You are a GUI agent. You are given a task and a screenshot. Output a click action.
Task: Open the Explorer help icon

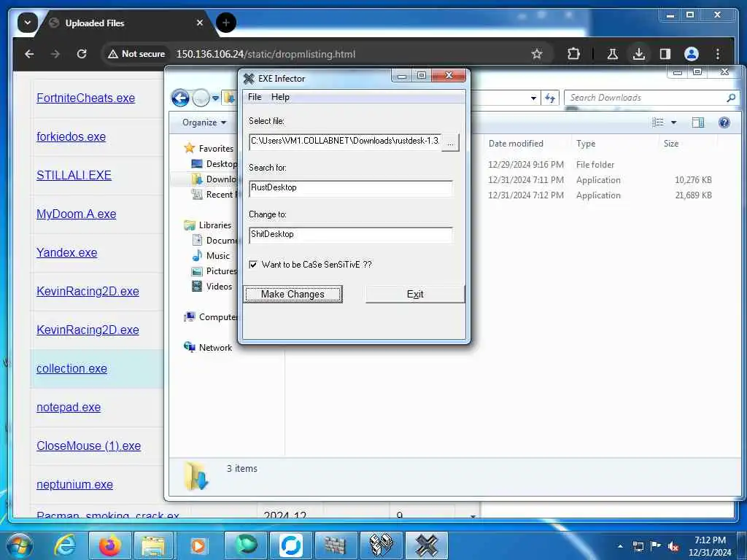click(x=724, y=122)
